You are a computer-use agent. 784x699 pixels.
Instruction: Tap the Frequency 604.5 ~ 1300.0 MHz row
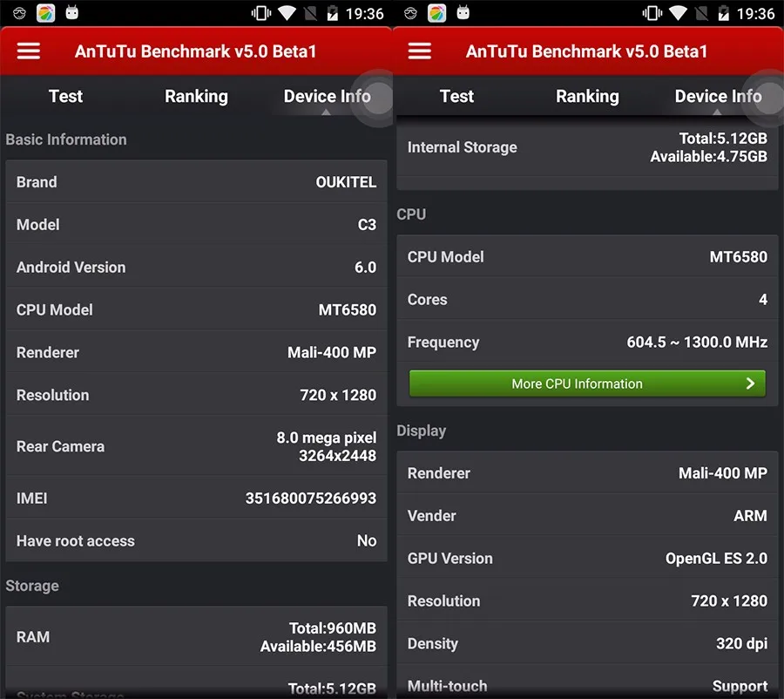587,342
